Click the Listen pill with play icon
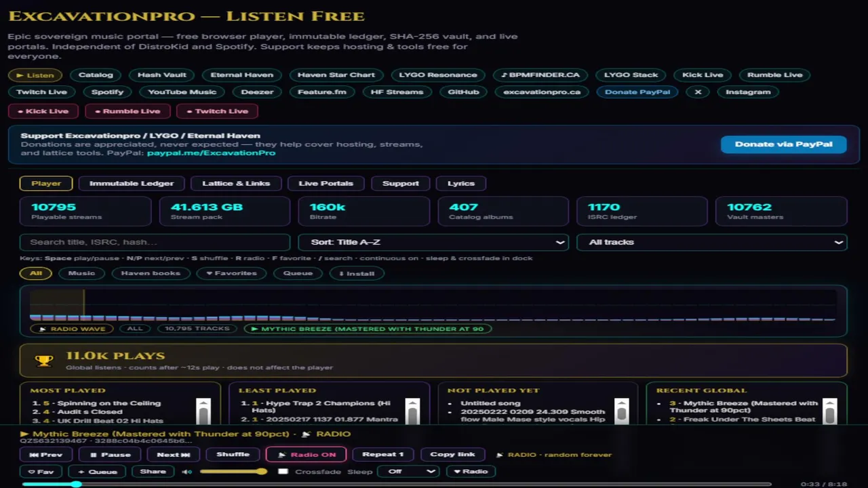 click(35, 75)
